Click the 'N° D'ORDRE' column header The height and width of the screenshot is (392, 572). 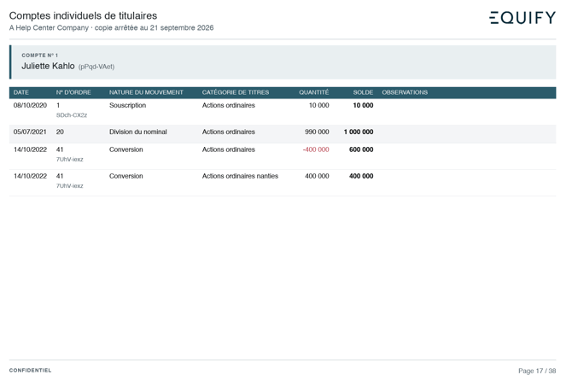coord(73,93)
